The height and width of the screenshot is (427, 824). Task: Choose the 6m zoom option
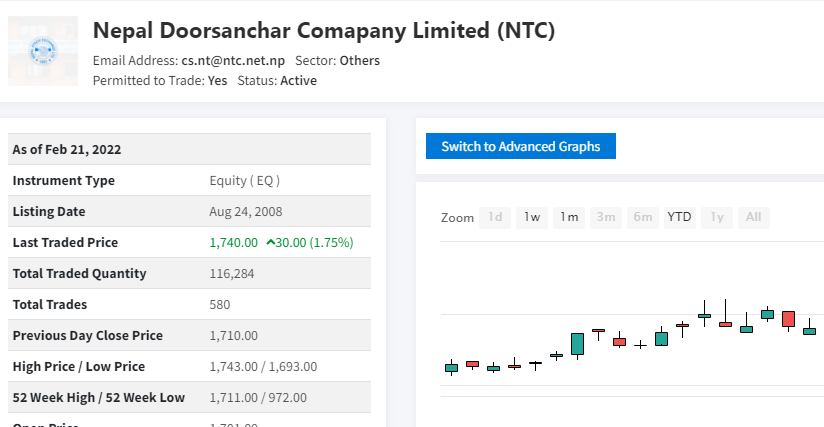[x=642, y=217]
